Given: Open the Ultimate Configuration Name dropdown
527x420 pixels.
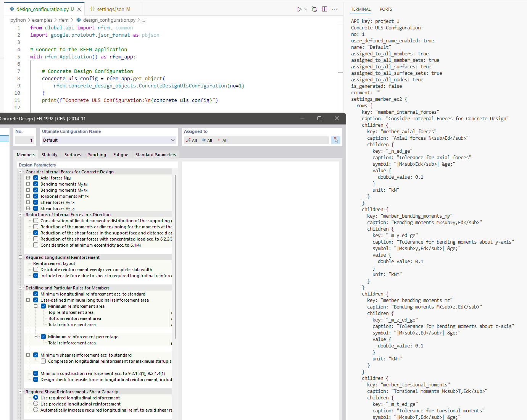Looking at the screenshot, I should [x=173, y=140].
